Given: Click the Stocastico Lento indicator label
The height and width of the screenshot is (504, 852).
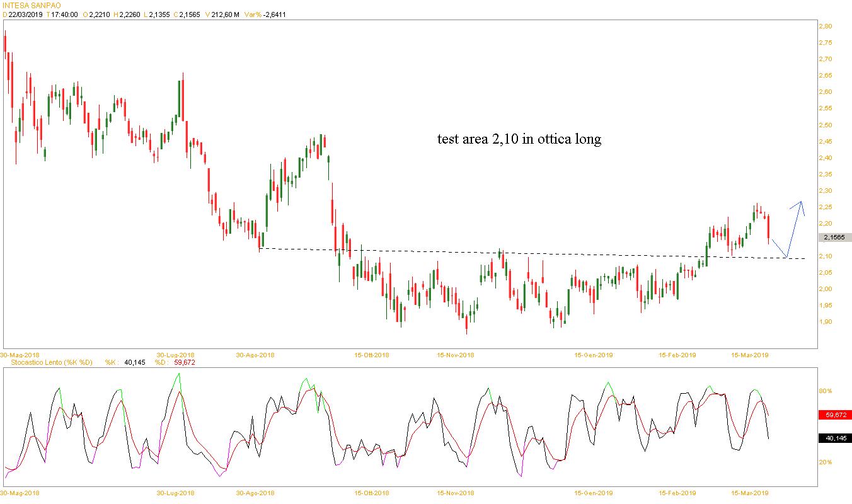Looking at the screenshot, I should (49, 362).
